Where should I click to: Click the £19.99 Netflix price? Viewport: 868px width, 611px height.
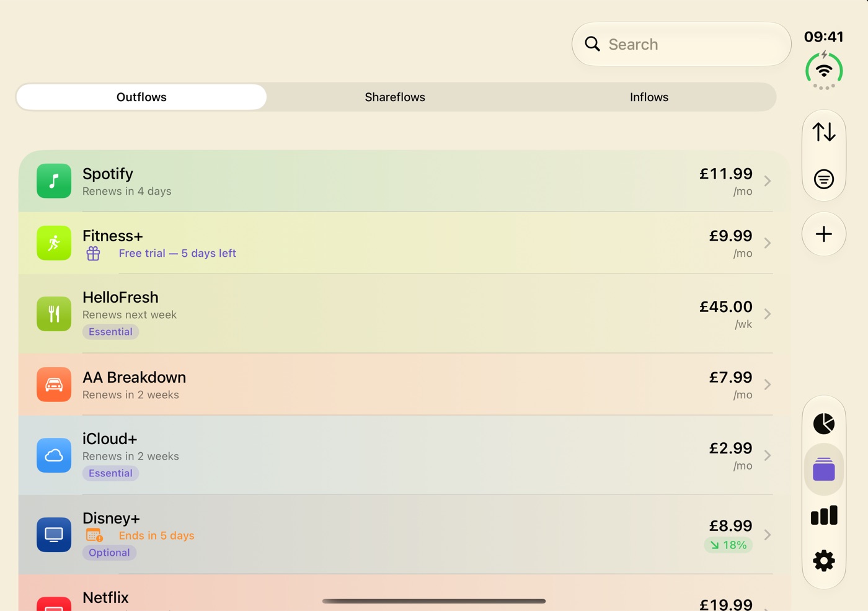[x=726, y=604]
